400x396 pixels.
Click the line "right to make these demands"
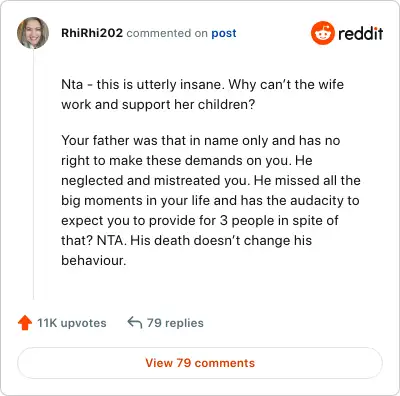point(187,161)
